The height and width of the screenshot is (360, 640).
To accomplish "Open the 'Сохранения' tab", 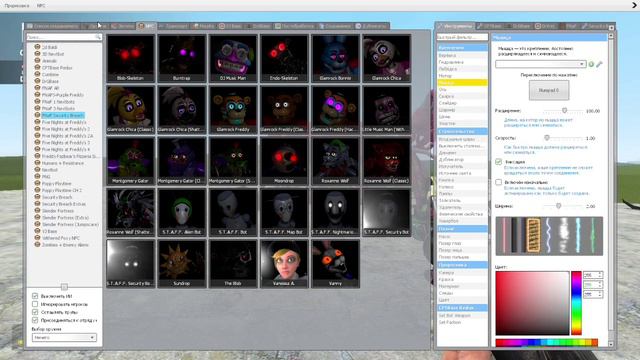I will (x=335, y=26).
